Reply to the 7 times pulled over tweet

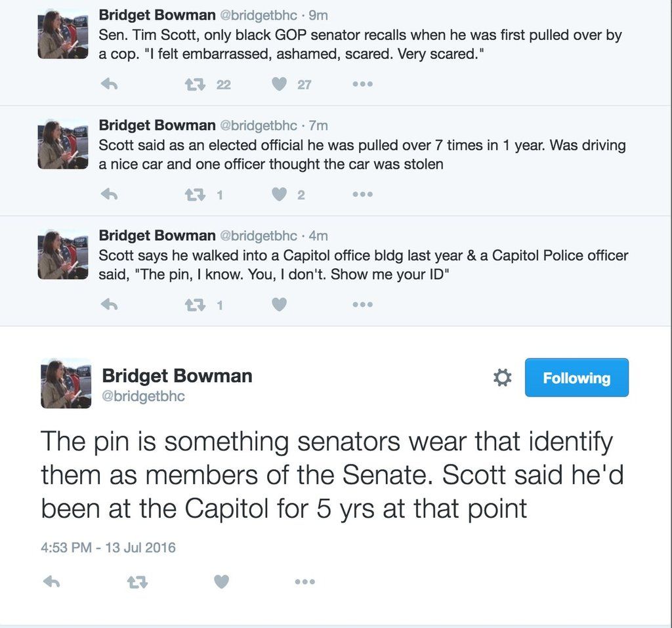pos(110,195)
